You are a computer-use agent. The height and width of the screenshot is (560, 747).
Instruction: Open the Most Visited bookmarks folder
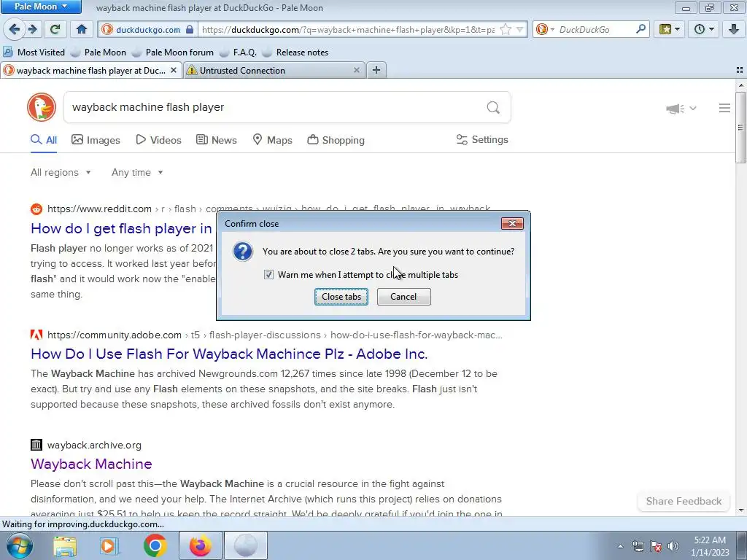[34, 52]
